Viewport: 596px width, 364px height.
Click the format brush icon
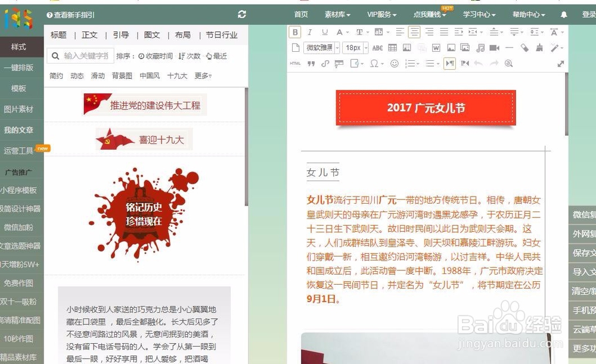click(x=539, y=48)
